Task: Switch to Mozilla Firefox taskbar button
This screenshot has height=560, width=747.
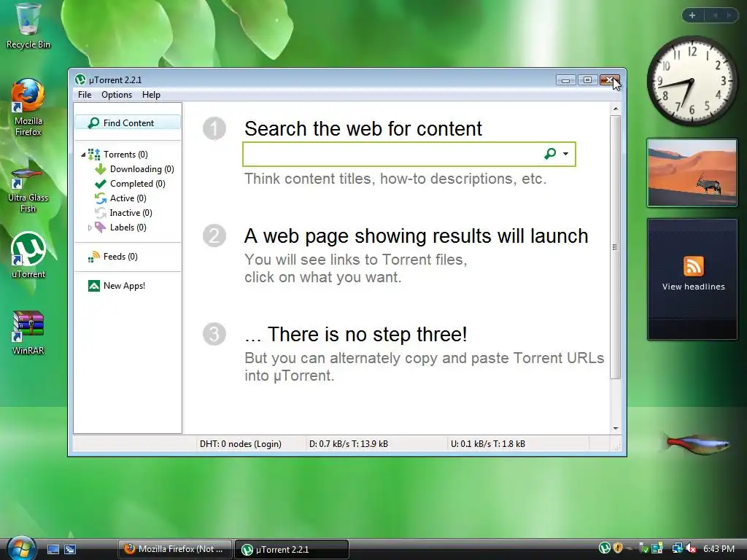Action: [175, 549]
